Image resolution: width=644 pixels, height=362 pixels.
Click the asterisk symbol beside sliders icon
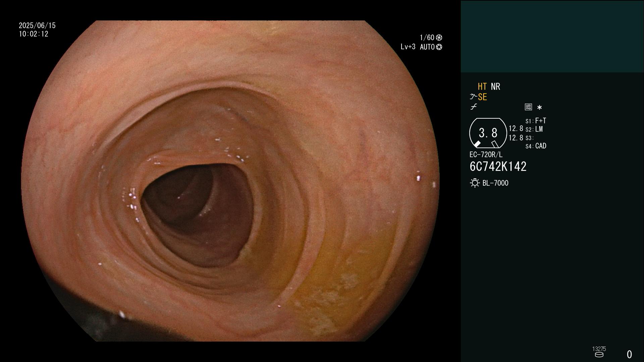click(x=539, y=107)
